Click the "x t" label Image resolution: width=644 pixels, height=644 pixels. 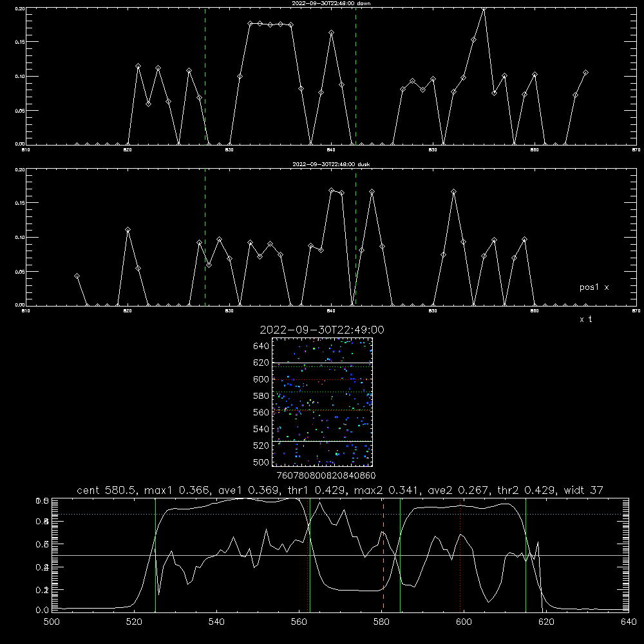click(x=585, y=319)
